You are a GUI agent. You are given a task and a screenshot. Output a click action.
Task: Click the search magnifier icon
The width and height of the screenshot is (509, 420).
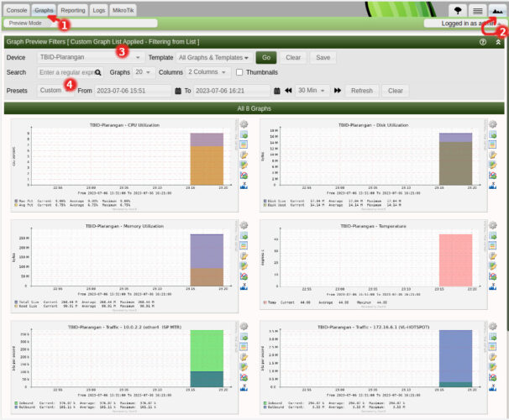(x=97, y=72)
